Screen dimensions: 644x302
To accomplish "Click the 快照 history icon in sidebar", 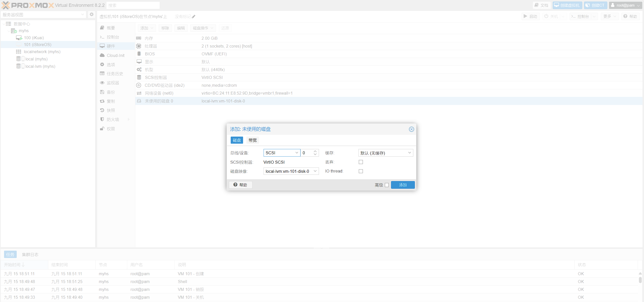I will [x=102, y=110].
